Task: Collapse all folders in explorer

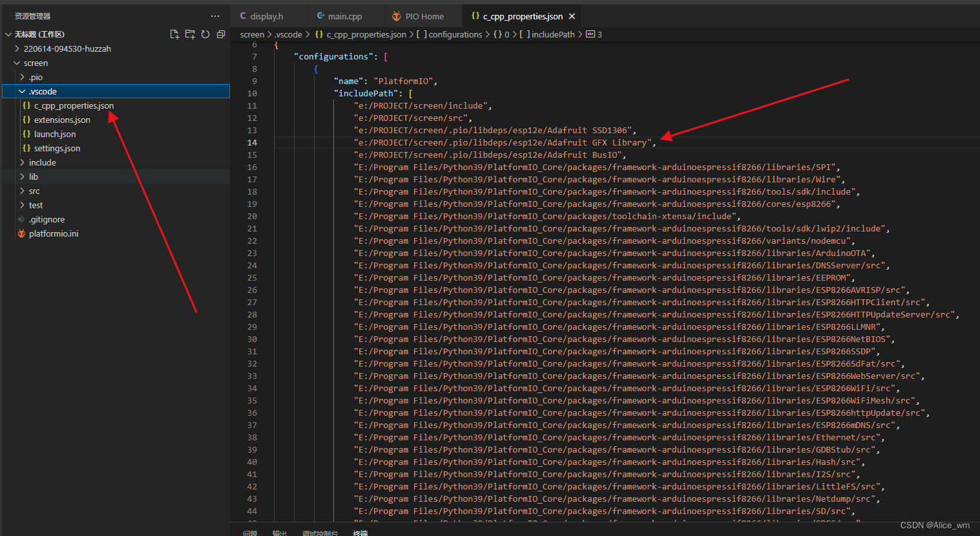Action: [x=221, y=34]
